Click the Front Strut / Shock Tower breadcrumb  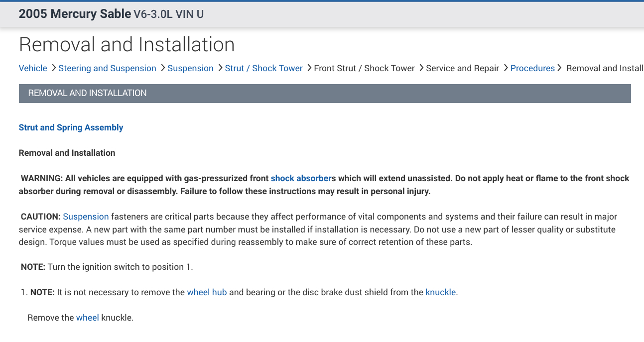[364, 68]
